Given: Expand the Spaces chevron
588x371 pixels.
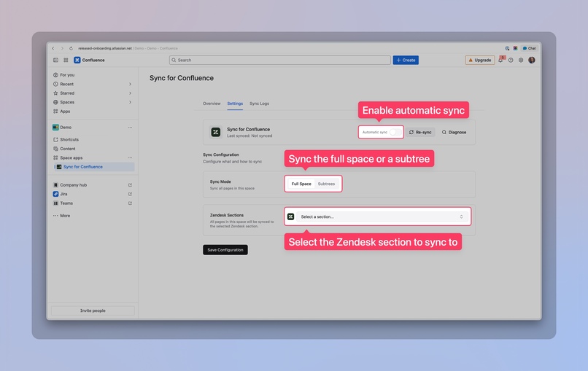Looking at the screenshot, I should tap(130, 102).
